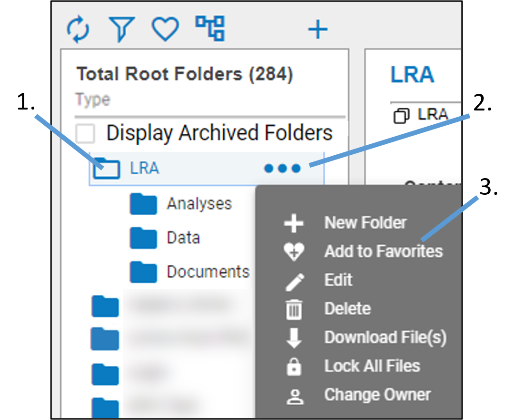Click the heart favorites icon
Viewport: 515px width, 420px height.
pyautogui.click(x=165, y=29)
